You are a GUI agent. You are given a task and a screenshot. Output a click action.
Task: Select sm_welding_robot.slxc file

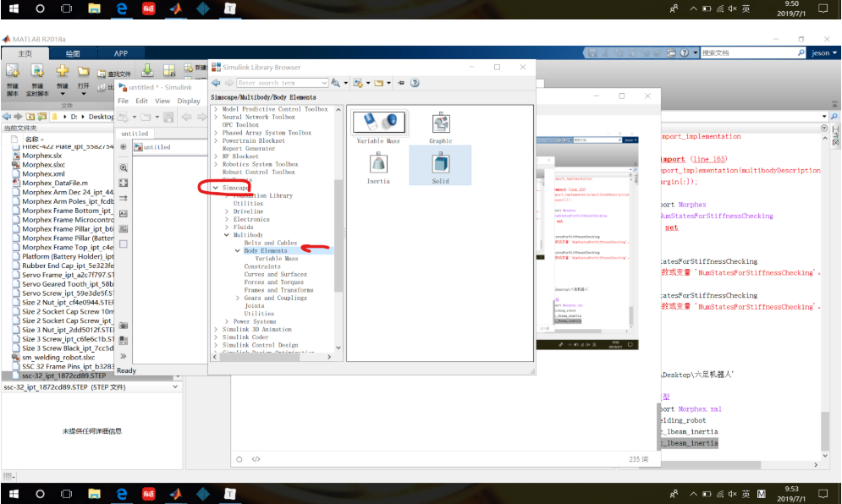pos(58,358)
